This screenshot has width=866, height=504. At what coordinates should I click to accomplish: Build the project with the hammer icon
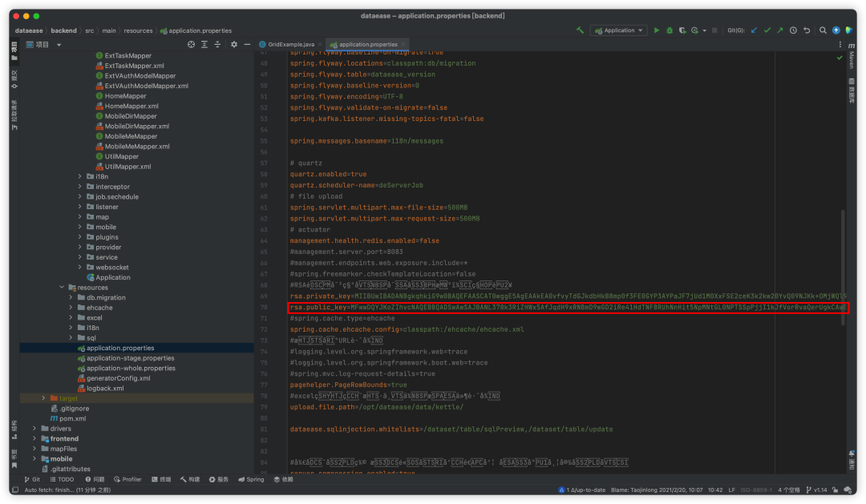pyautogui.click(x=580, y=30)
